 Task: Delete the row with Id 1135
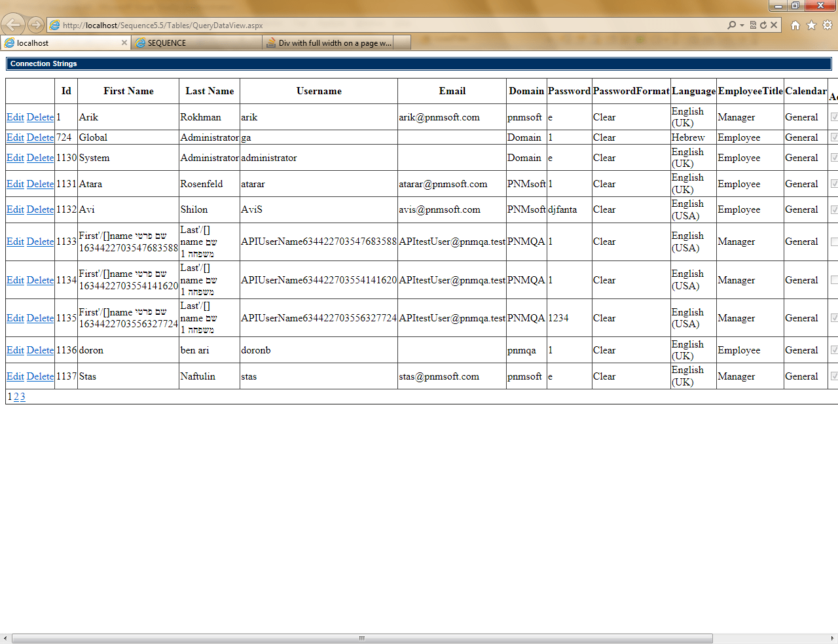[x=40, y=318]
